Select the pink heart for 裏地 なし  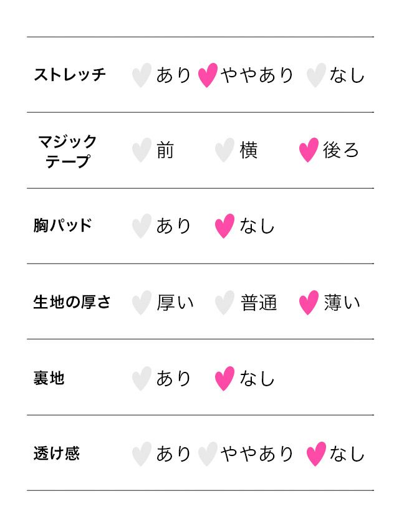pos(224,378)
